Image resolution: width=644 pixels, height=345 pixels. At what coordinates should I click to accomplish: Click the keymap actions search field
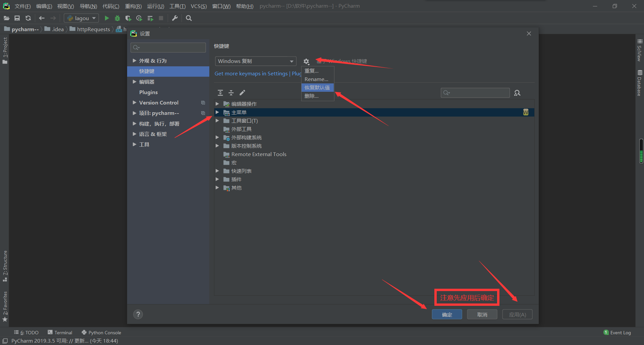[475, 93]
